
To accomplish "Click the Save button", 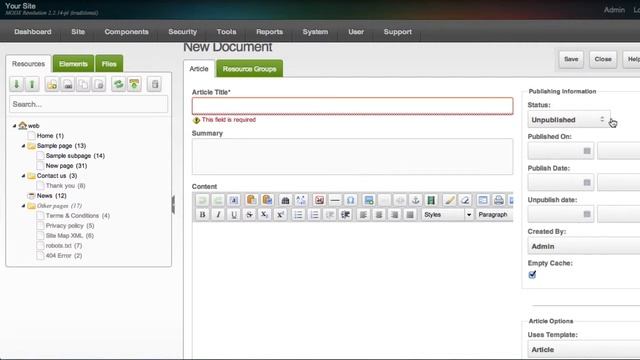I will click(x=571, y=59).
